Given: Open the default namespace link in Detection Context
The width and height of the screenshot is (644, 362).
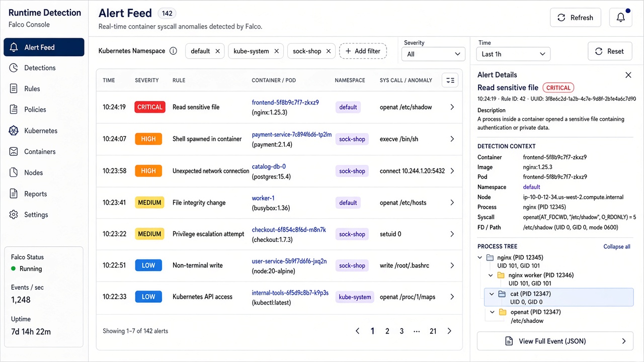Looking at the screenshot, I should pyautogui.click(x=531, y=187).
